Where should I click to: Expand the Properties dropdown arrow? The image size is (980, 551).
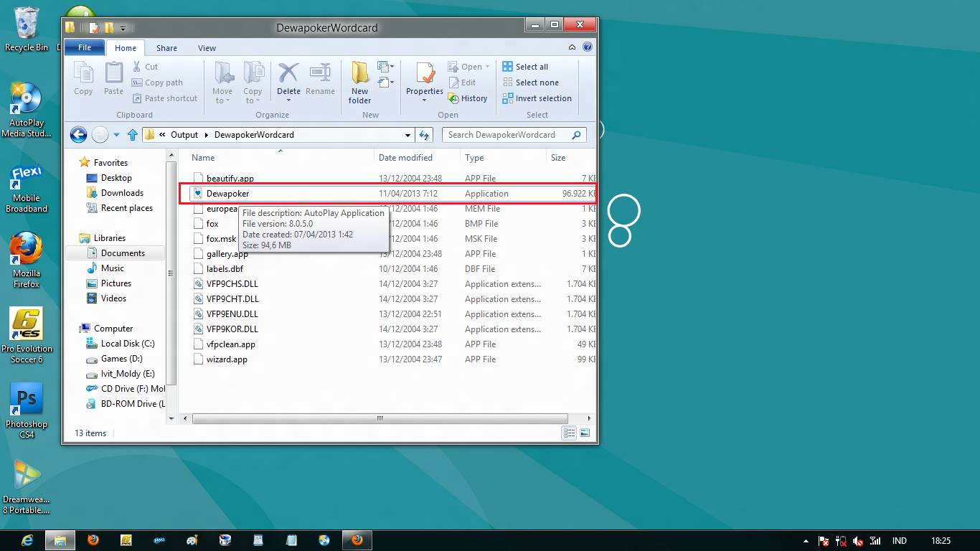(x=425, y=100)
